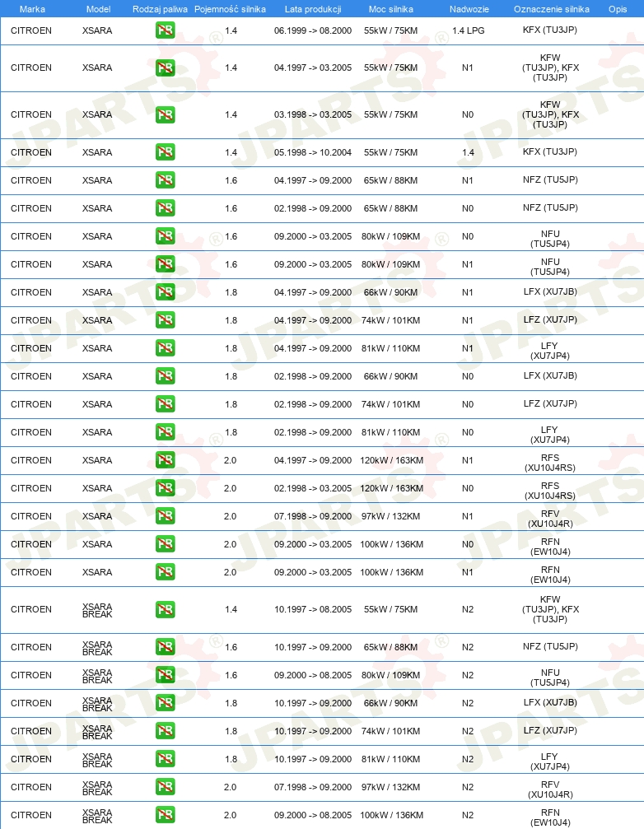644x829 pixels.
Task: Click the date "07.1998 -> 09.2000" in N1 row
Action: [313, 516]
